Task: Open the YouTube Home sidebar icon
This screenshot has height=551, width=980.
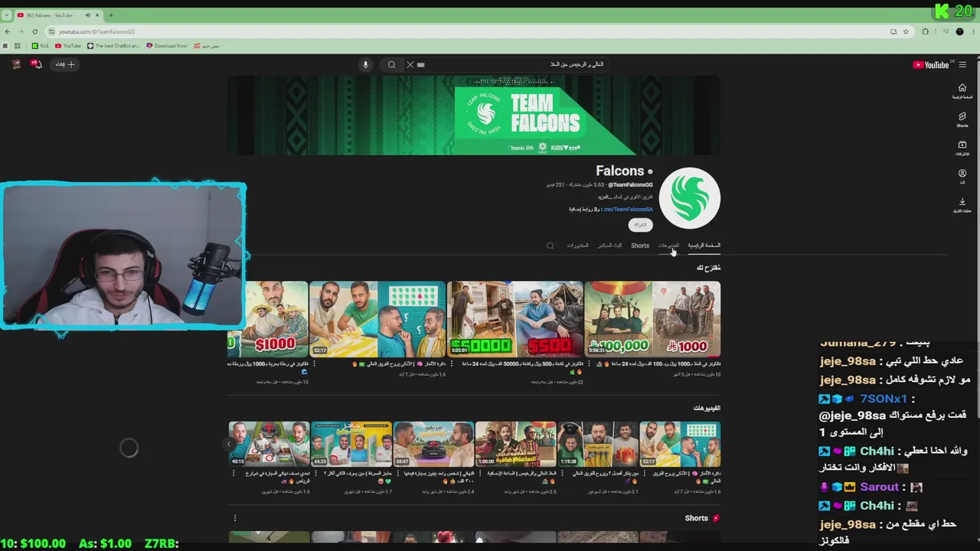Action: coord(962,91)
